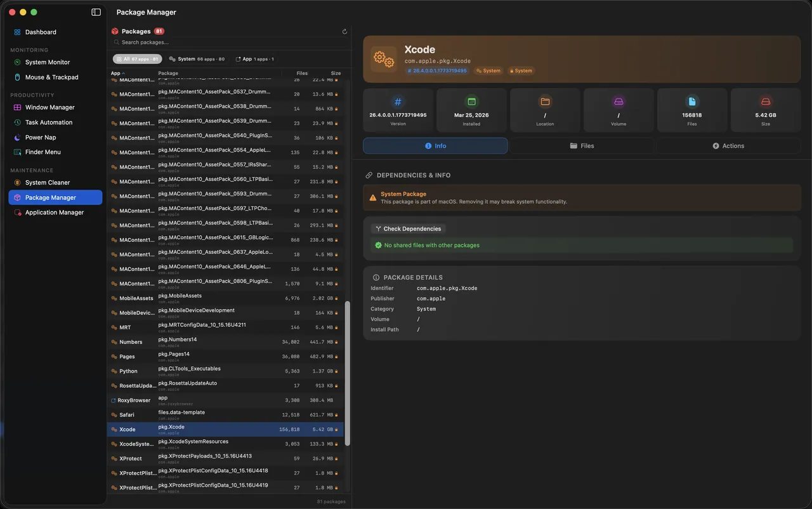The height and width of the screenshot is (509, 812).
Task: Click the link icon beside Dependencies & Info
Action: tap(369, 175)
